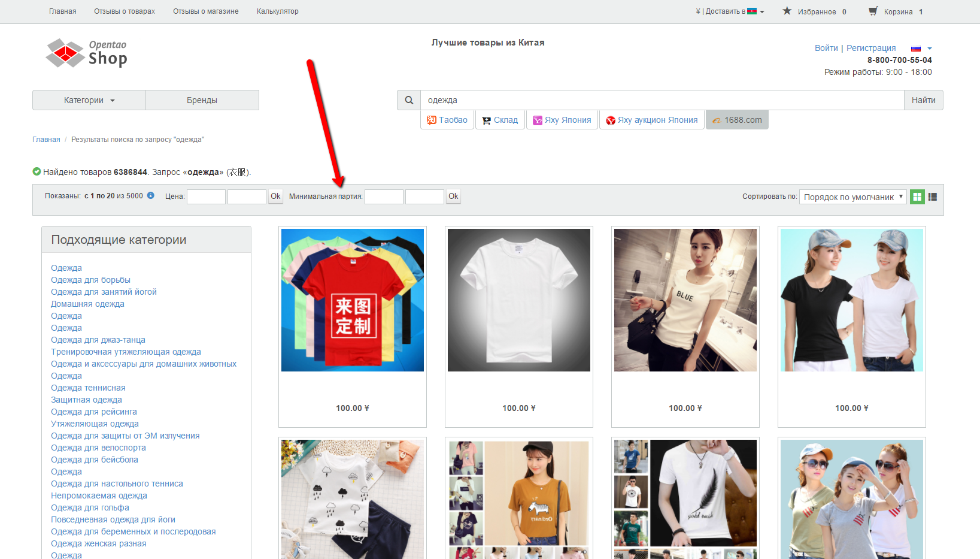Open the delivery country currency dropdown
The image size is (980, 559).
730,11
